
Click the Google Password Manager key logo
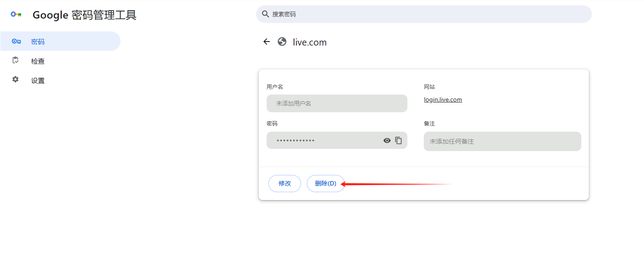tap(16, 14)
